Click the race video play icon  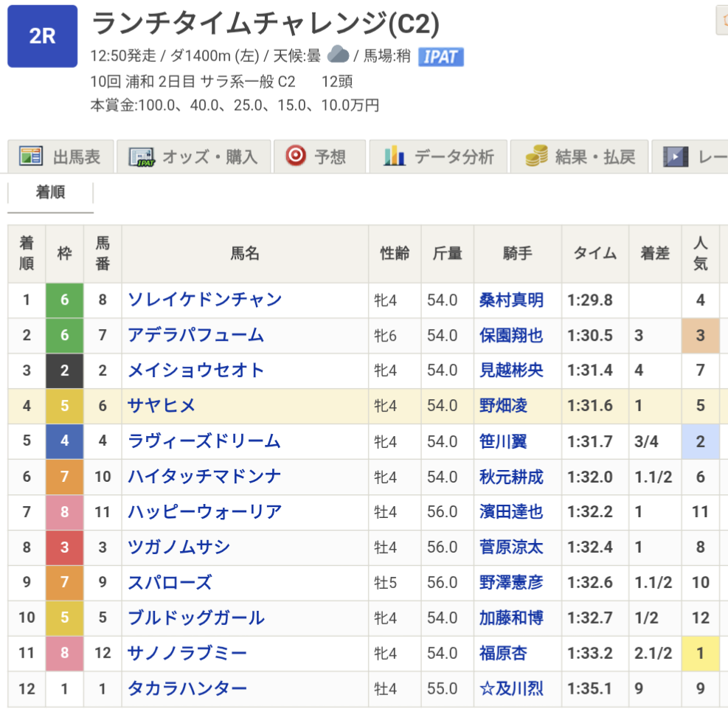(674, 156)
